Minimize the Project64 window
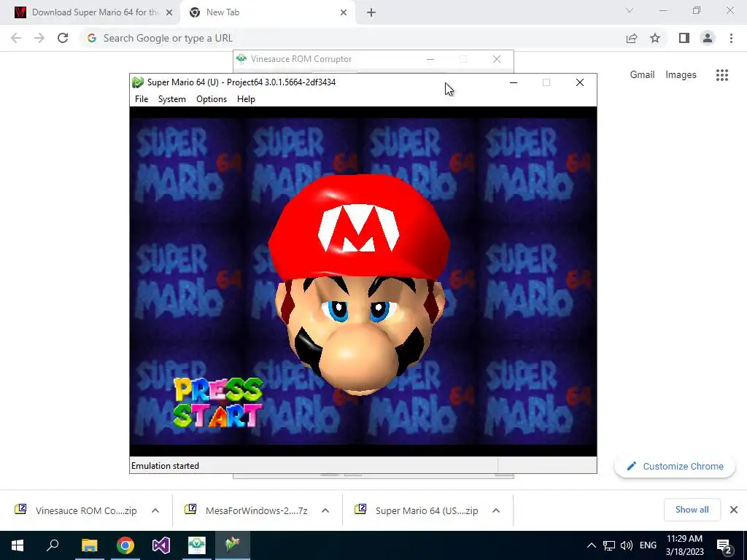Image resolution: width=747 pixels, height=560 pixels. (513, 82)
